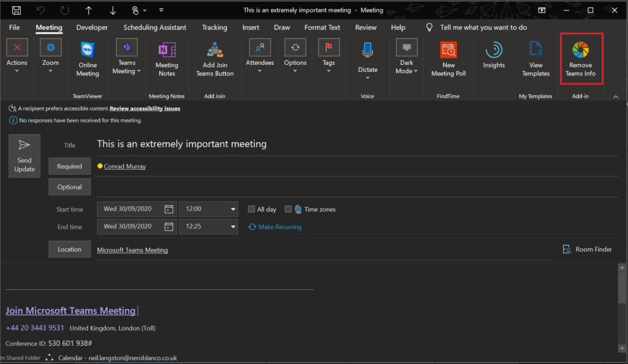Open the start date calendar picker

pyautogui.click(x=169, y=209)
